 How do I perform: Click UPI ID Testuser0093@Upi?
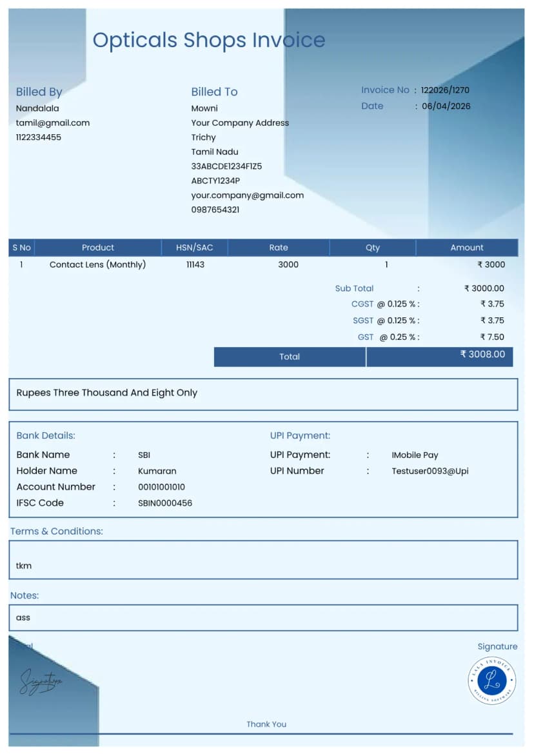(430, 471)
